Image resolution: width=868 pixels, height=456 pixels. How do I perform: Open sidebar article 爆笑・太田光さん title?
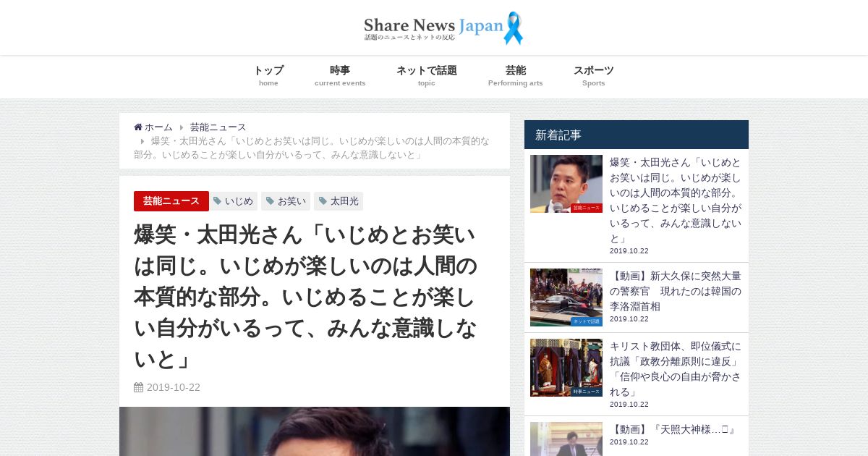[676, 200]
